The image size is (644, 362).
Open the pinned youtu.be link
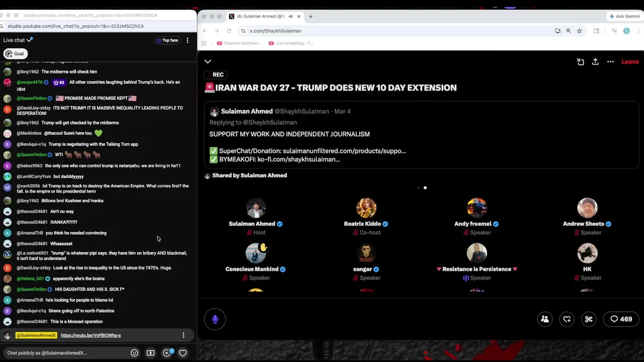click(91, 335)
